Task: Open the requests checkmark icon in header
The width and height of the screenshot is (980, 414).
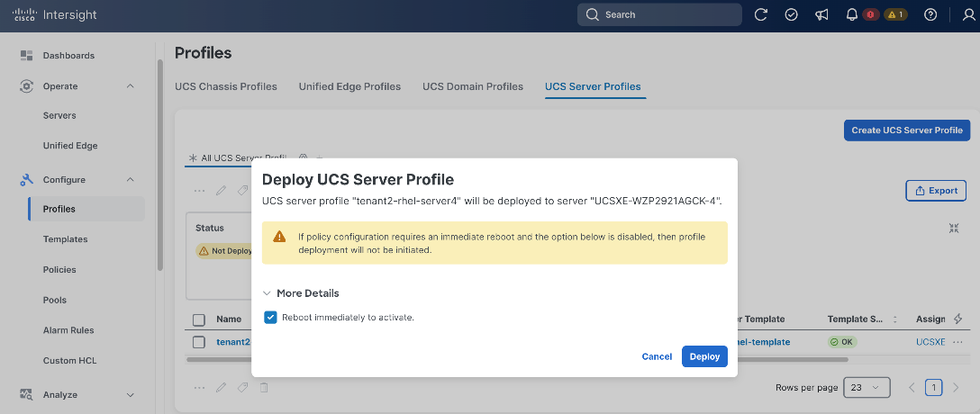Action: coord(791,15)
